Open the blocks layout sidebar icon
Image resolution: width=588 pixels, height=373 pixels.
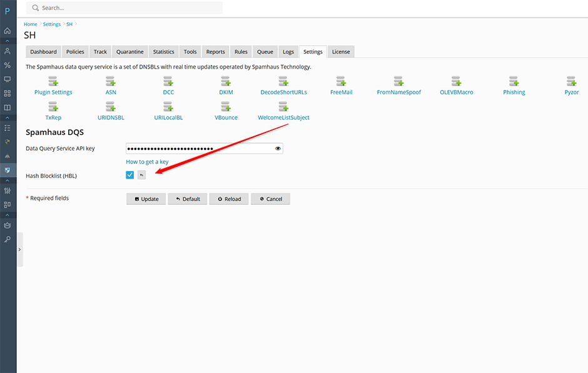pos(7,205)
